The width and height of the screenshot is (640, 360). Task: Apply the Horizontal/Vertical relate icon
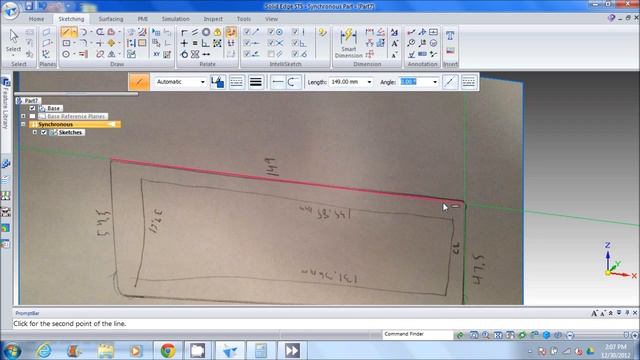(184, 43)
